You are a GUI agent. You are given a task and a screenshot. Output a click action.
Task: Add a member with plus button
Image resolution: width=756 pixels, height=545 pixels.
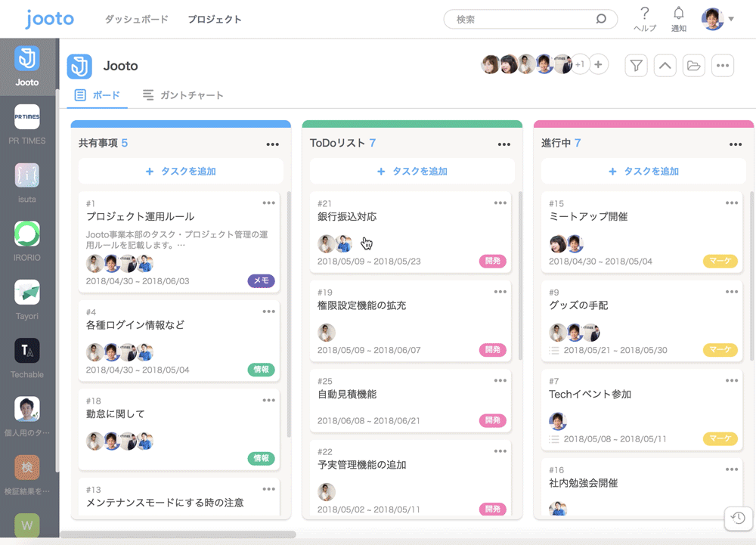(598, 65)
